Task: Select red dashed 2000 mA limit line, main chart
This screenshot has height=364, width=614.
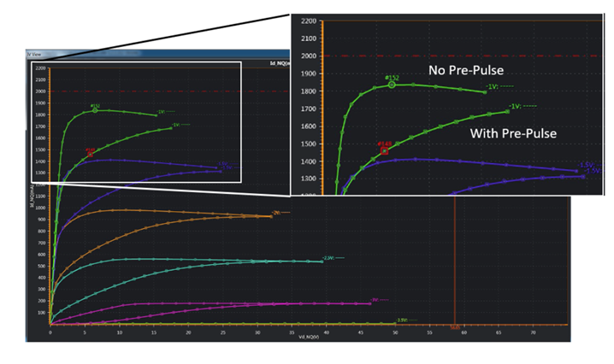Action: click(x=169, y=91)
